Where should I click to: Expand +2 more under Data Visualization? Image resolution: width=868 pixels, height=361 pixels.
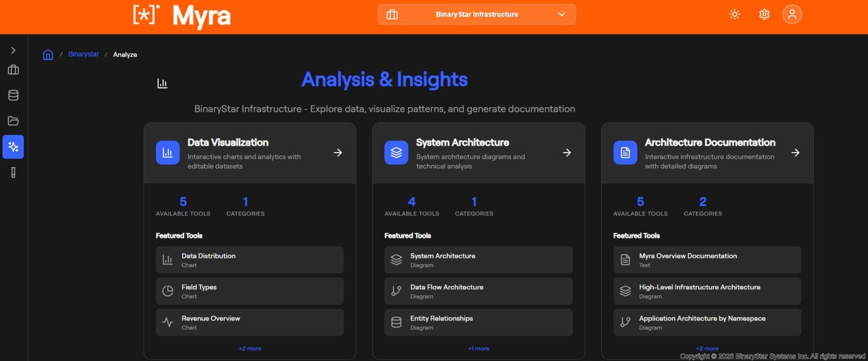tap(250, 349)
